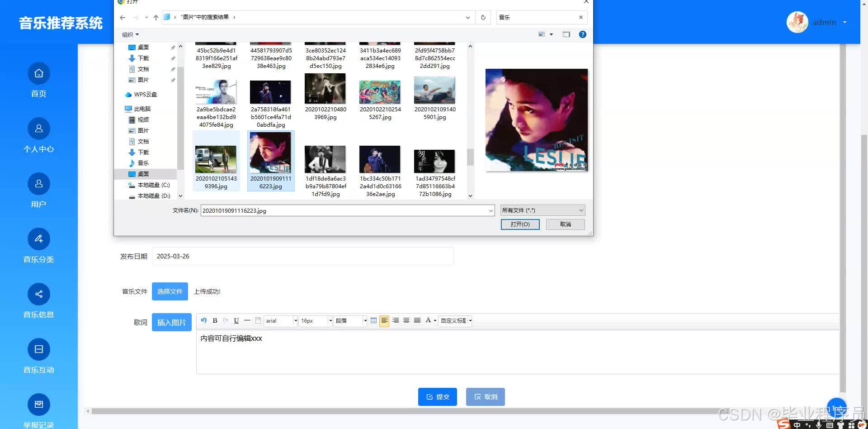This screenshot has height=429, width=868.
Task: Click the 打开(O) open button
Action: point(520,224)
